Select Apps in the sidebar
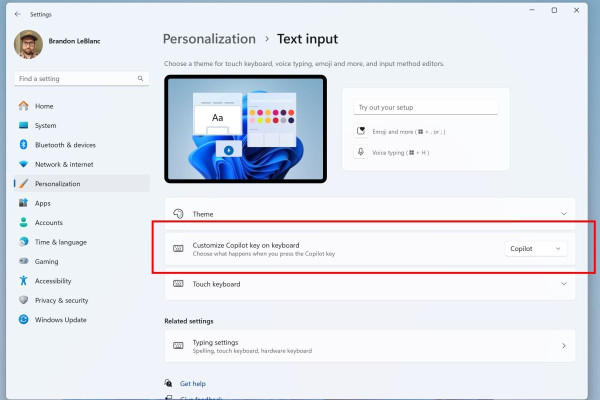Image resolution: width=600 pixels, height=400 pixels. [82, 203]
